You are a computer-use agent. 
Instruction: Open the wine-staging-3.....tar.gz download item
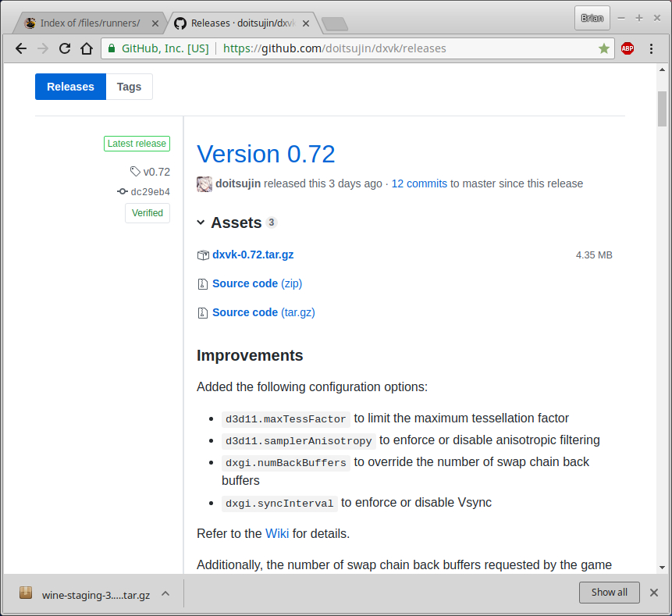point(95,595)
